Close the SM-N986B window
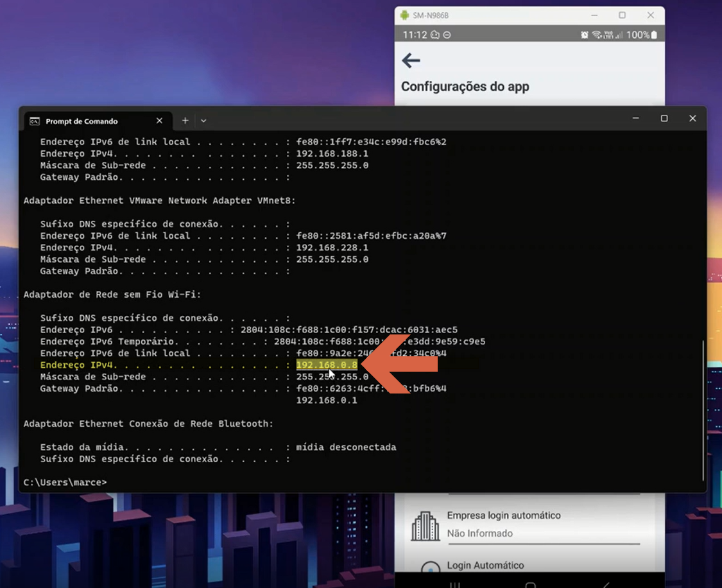The width and height of the screenshot is (722, 588). 650,15
